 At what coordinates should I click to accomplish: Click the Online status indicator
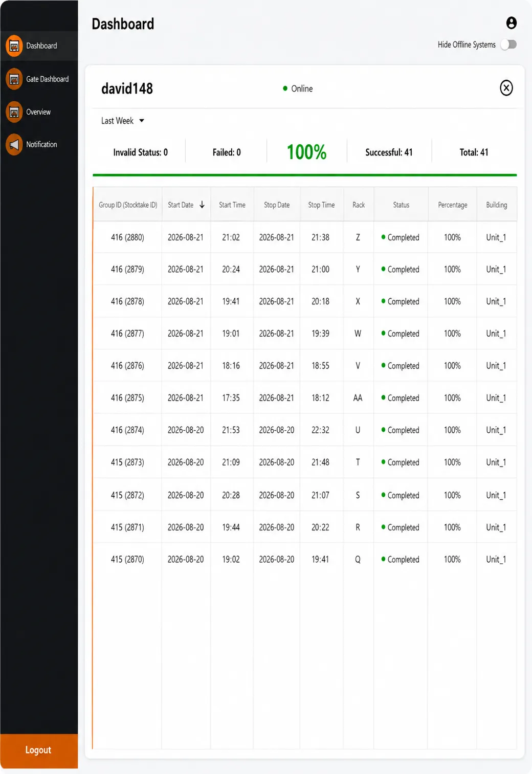pos(298,89)
